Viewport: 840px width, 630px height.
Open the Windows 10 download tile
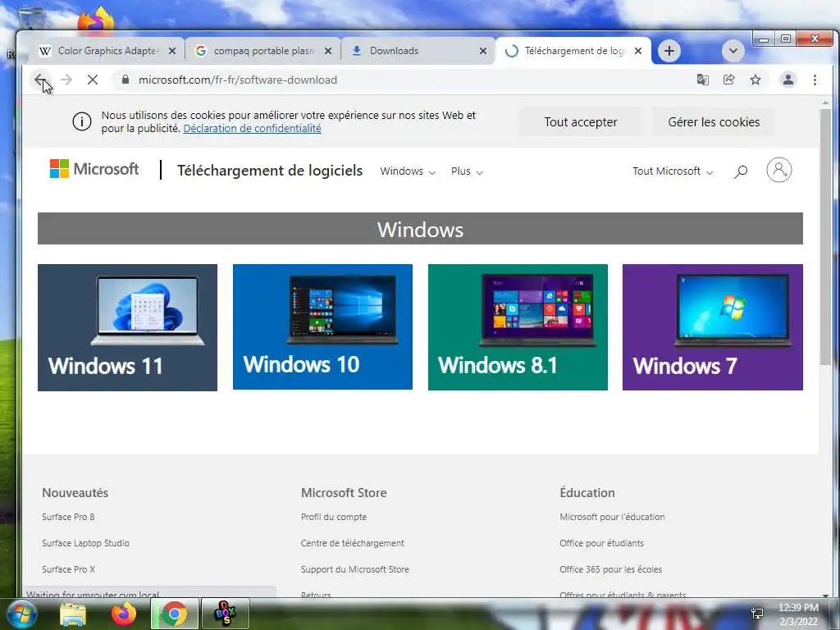point(322,326)
